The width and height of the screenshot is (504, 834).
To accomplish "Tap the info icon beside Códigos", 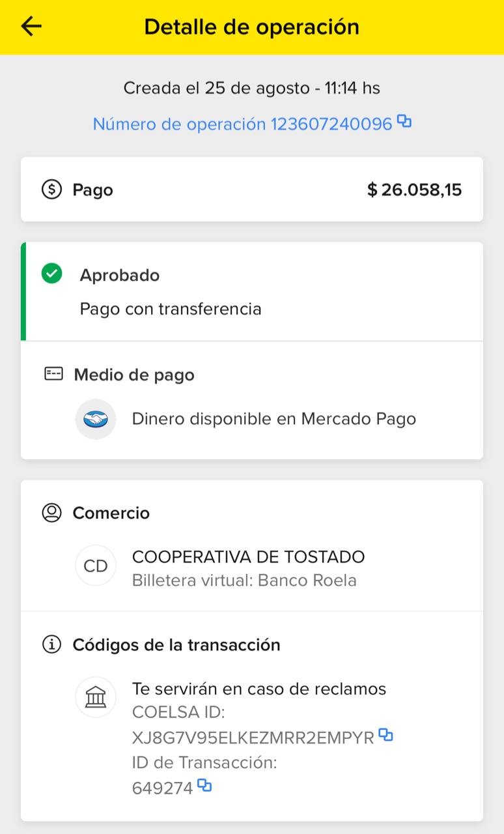I will [51, 644].
